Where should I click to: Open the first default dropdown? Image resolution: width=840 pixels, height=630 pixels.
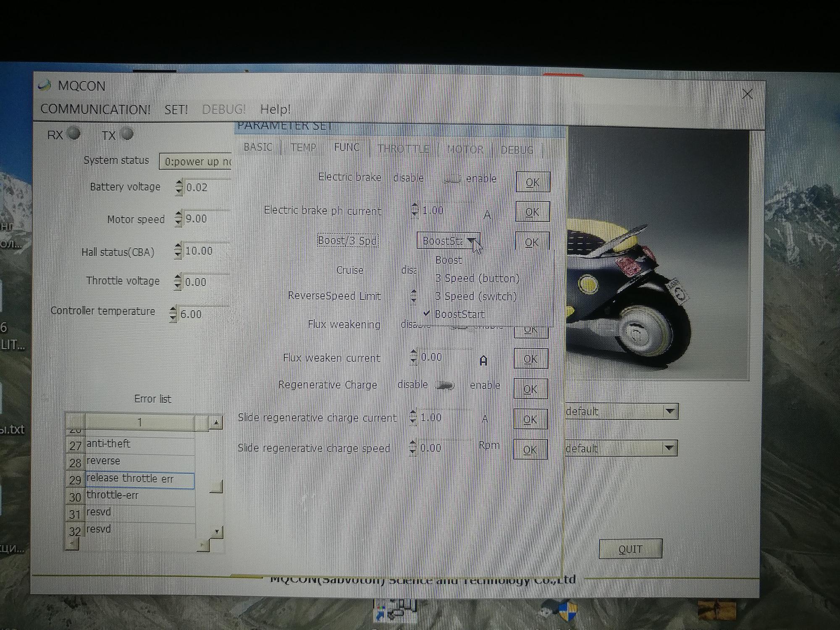pos(669,411)
